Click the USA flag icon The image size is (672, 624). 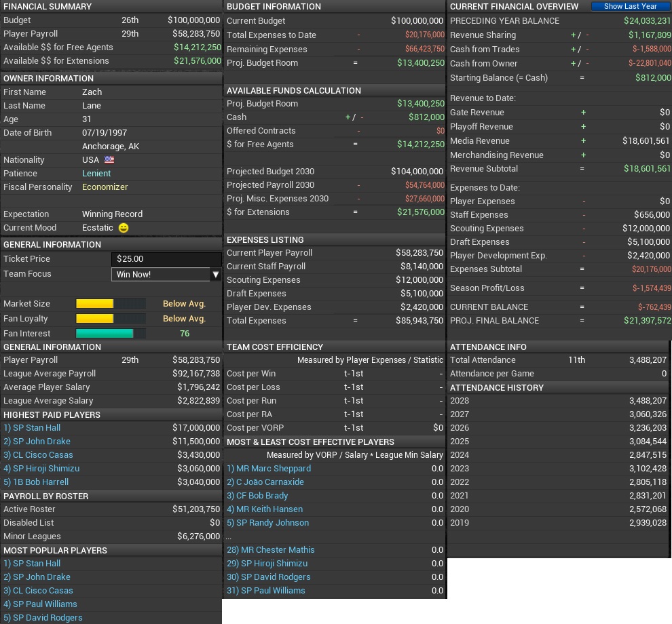coord(109,160)
